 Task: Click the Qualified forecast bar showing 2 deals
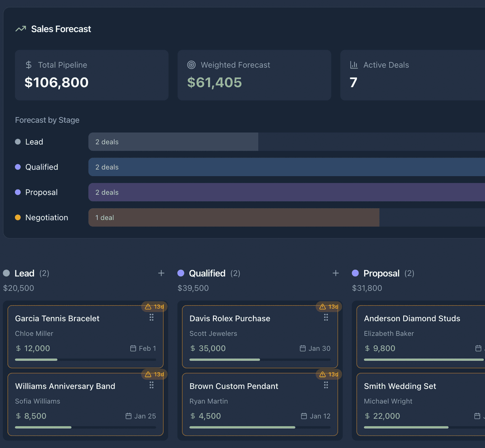coord(287,167)
